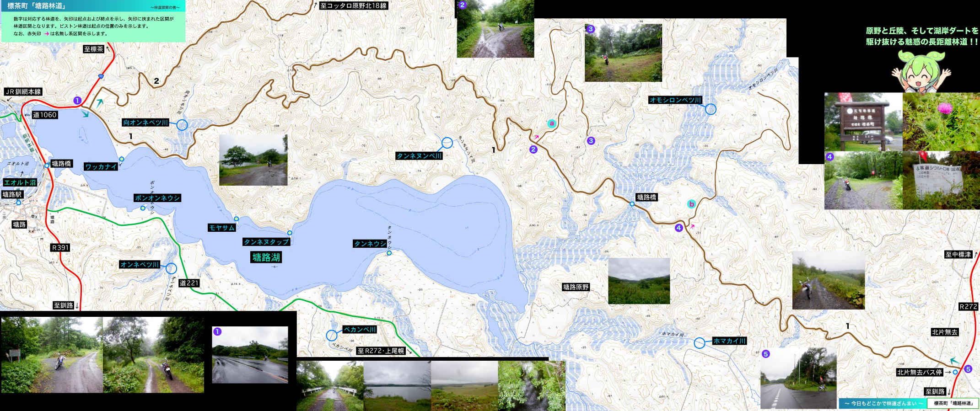Select the cyan 'b' marker on the map
The width and height of the screenshot is (980, 411).
[x=691, y=204]
